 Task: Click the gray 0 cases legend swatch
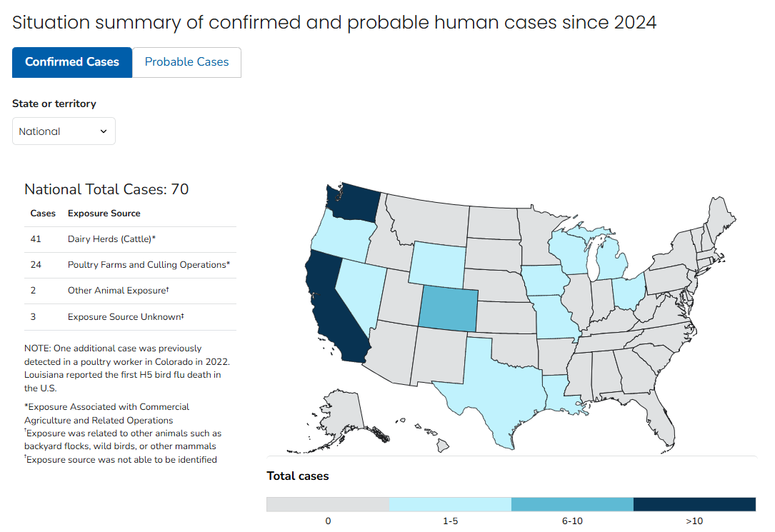[328, 504]
